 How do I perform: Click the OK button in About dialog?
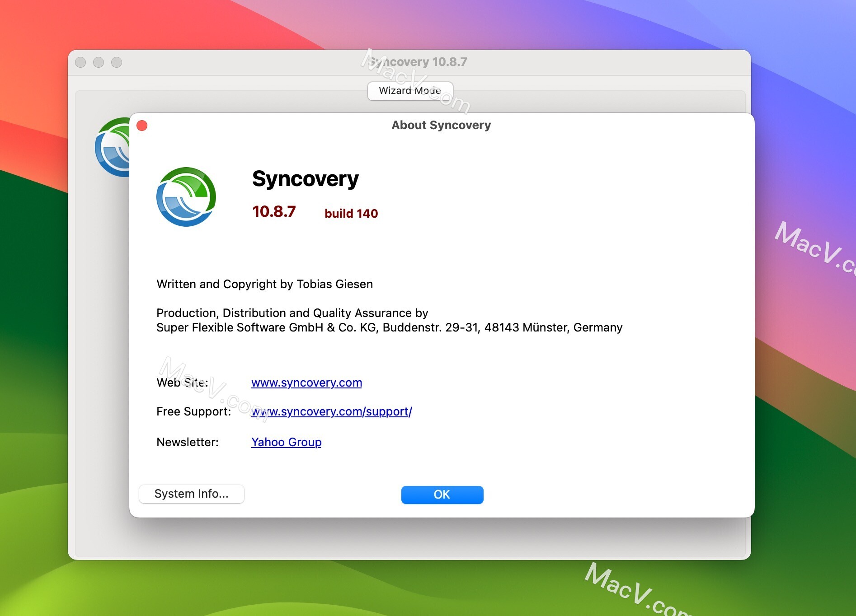[442, 495]
